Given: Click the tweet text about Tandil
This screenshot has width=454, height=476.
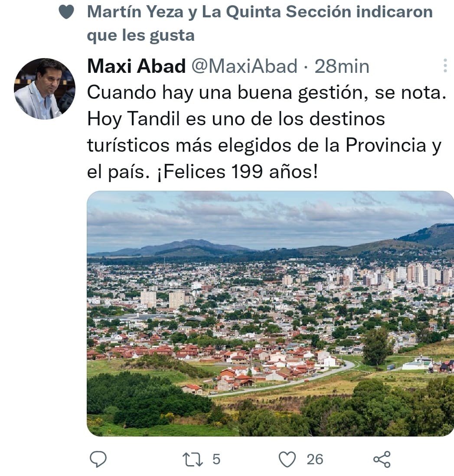Looking at the screenshot, I should pyautogui.click(x=266, y=132).
